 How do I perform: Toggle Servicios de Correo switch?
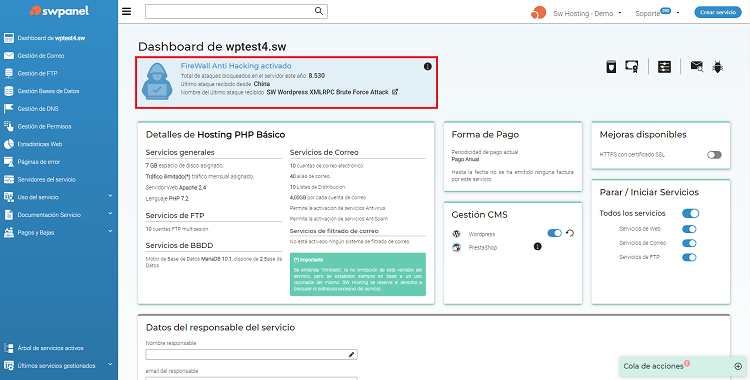tap(689, 243)
